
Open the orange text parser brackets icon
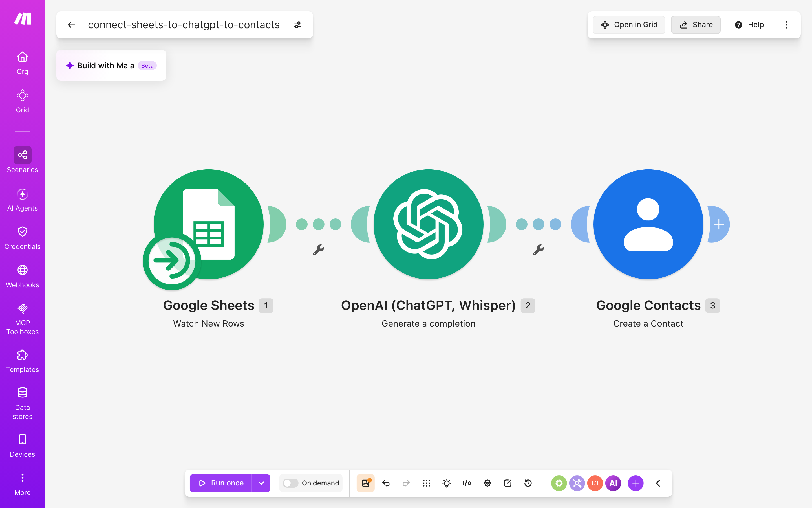pyautogui.click(x=595, y=483)
